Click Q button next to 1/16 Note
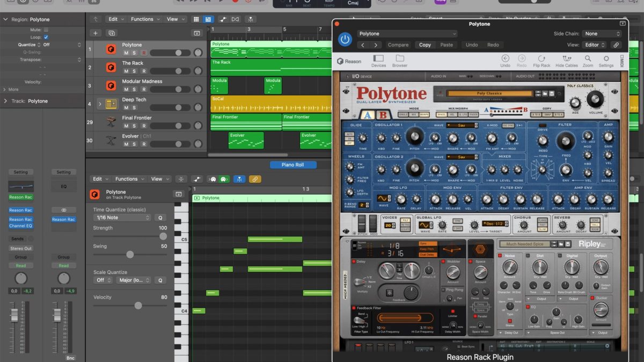The height and width of the screenshot is (362, 644). tap(160, 218)
